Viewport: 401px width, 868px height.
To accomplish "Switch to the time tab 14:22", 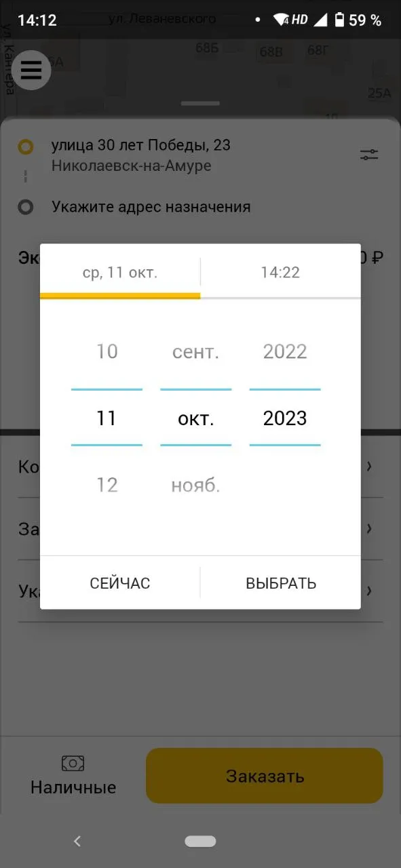I will [x=280, y=273].
